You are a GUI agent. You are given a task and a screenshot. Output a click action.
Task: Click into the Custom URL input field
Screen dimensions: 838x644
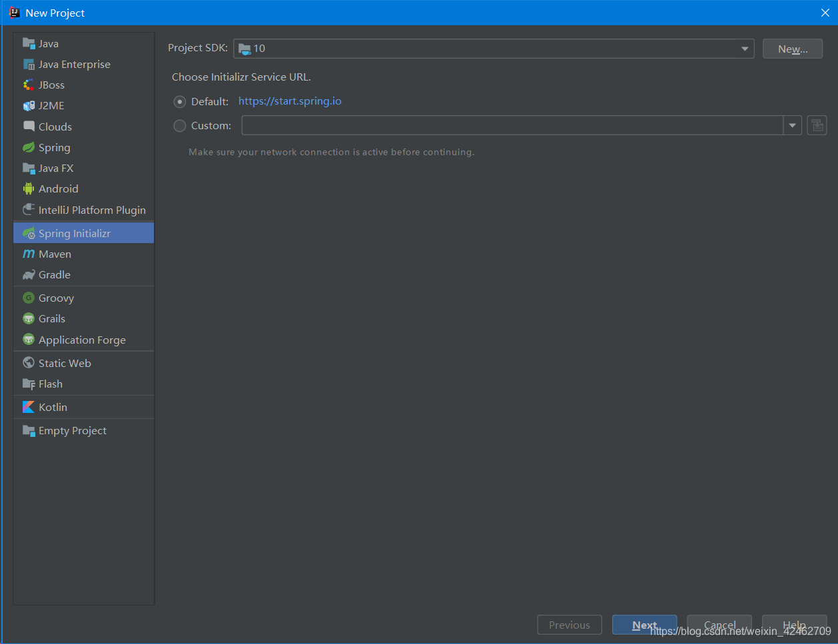[512, 125]
